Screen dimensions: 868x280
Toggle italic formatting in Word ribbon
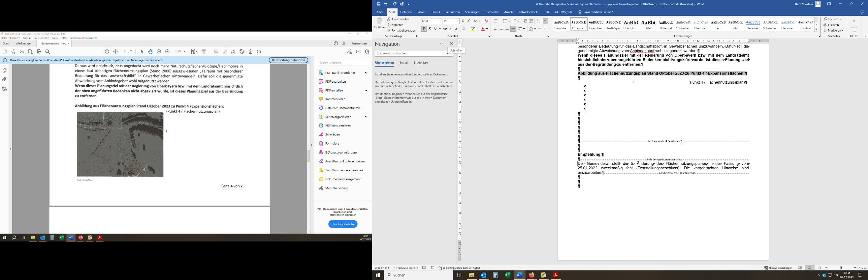click(430, 29)
